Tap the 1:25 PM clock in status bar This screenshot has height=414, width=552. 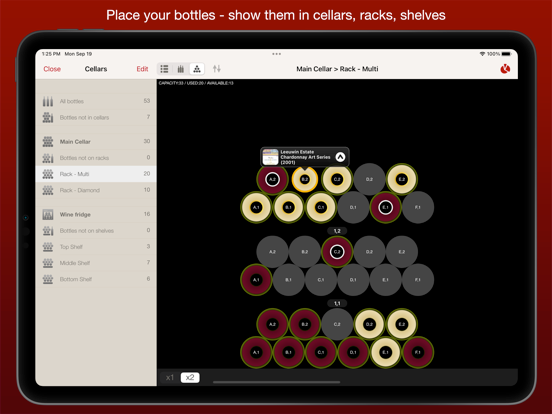51,54
